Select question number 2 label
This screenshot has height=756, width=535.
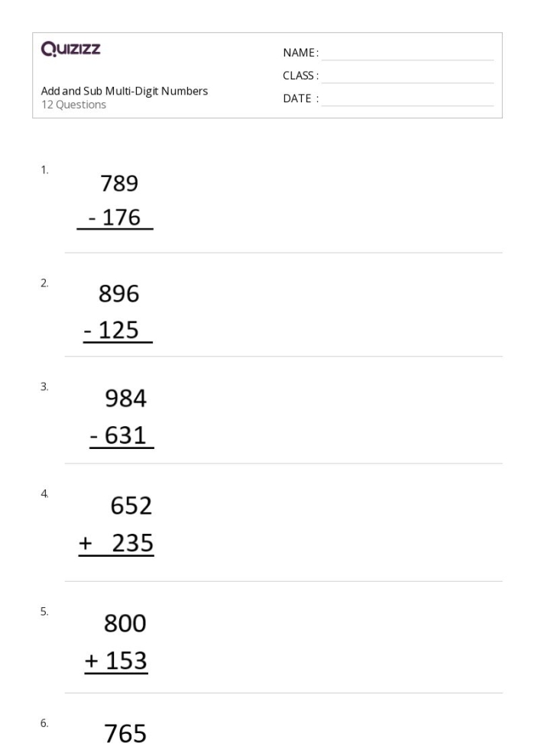coord(44,283)
